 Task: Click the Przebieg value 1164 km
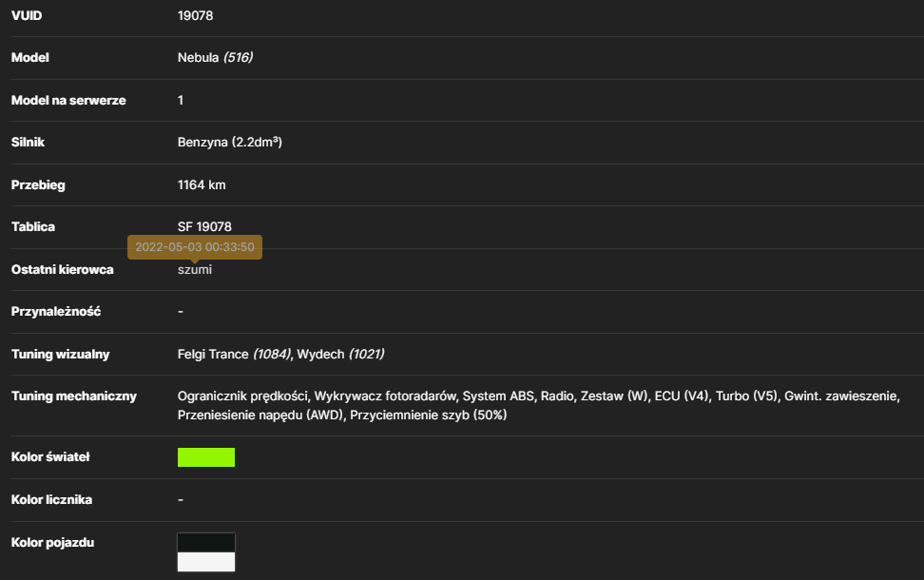tap(202, 184)
